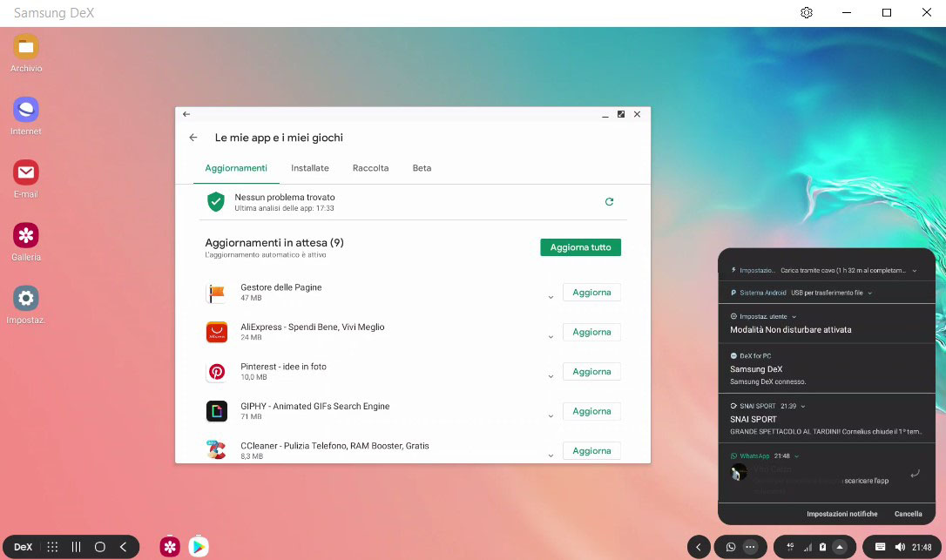Update AliExpress app
This screenshot has width=946, height=560.
coord(591,333)
